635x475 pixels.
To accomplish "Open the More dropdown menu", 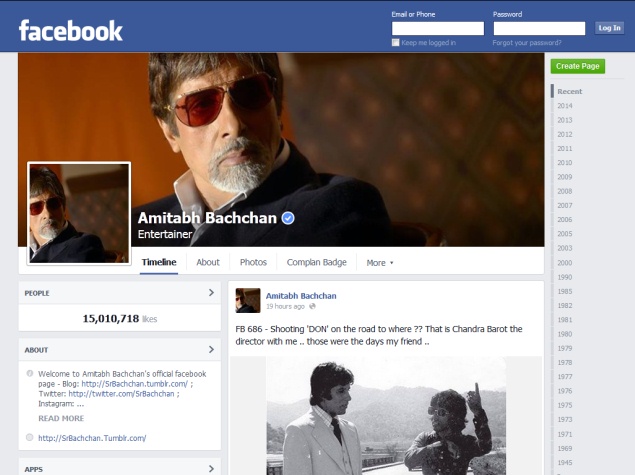I will click(379, 263).
